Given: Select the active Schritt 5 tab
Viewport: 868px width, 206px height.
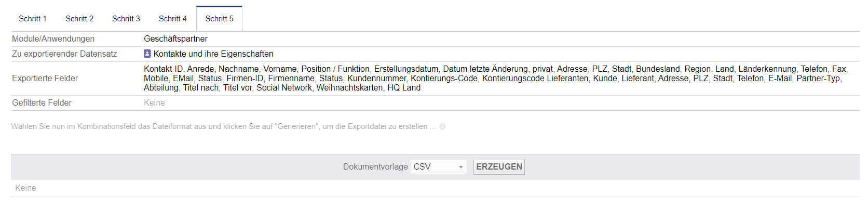Looking at the screenshot, I should coord(220,19).
